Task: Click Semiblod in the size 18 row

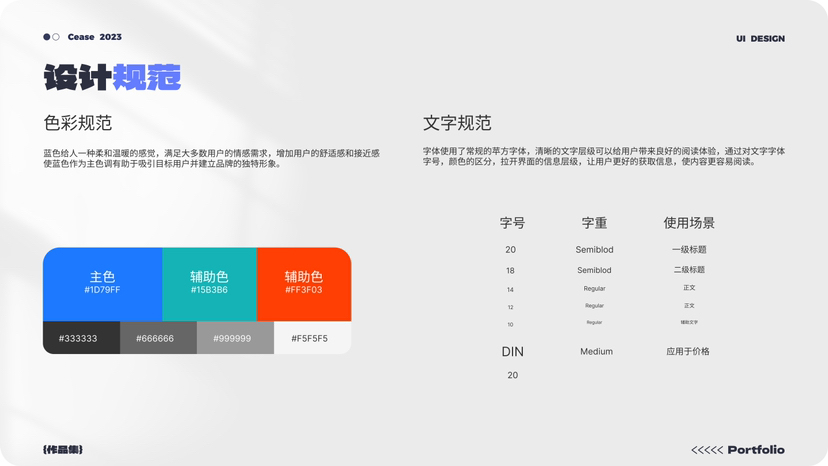Action: [x=594, y=270]
